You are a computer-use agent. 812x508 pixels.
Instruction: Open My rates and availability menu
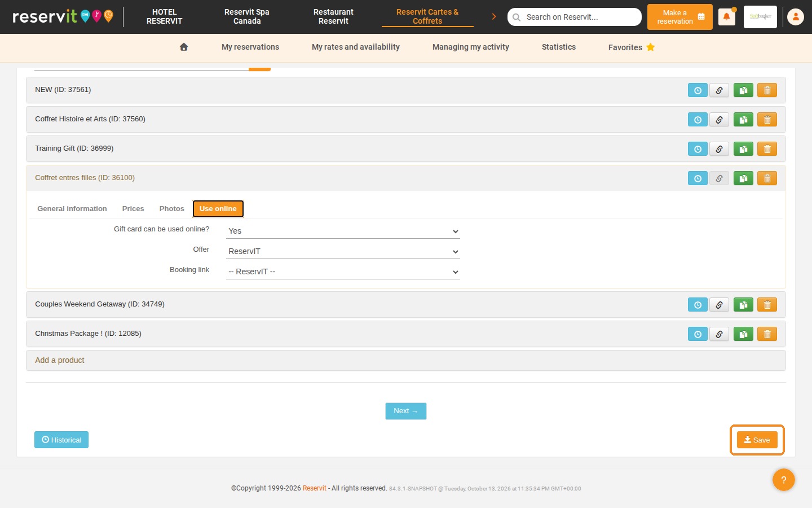click(356, 47)
